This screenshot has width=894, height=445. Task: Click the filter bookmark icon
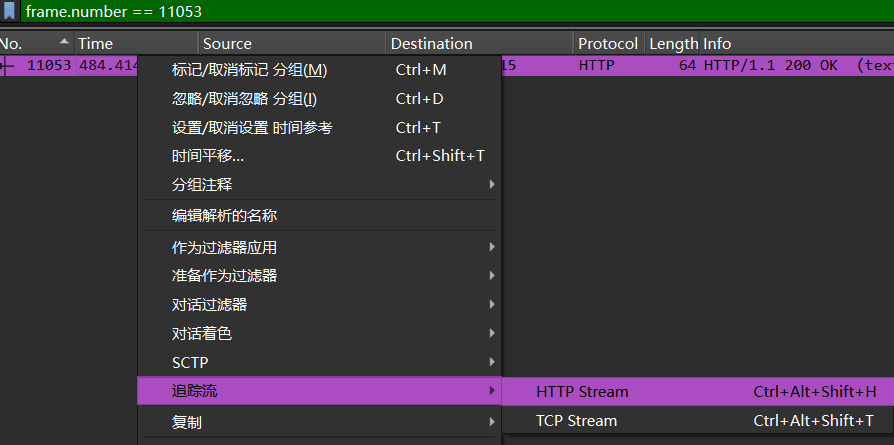coord(9,10)
